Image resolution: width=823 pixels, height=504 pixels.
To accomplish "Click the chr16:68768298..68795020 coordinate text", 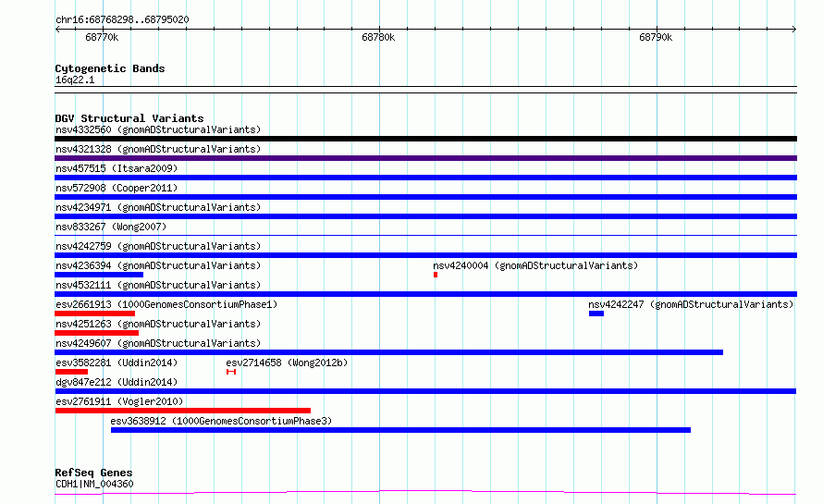I will pos(122,20).
